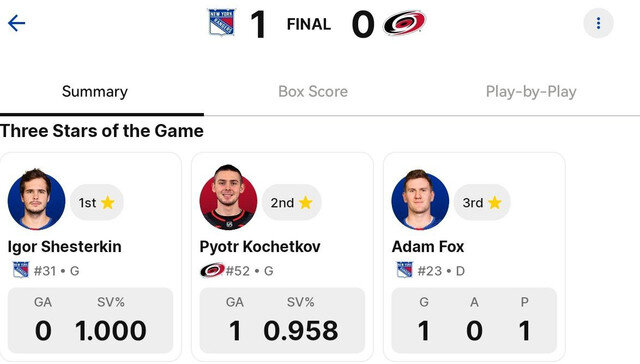640x364 pixels.
Task: Tap the Carolina Hurricanes logo in header
Action: coord(404,23)
